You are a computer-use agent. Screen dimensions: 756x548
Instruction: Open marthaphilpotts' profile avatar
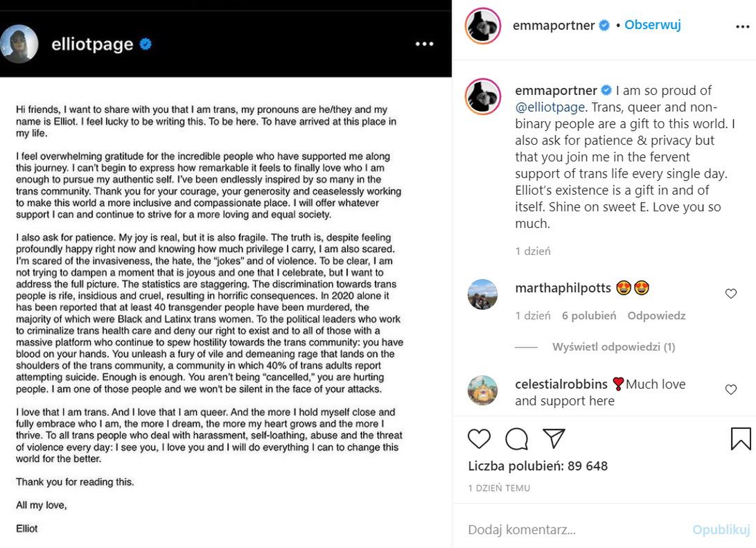coord(483,294)
